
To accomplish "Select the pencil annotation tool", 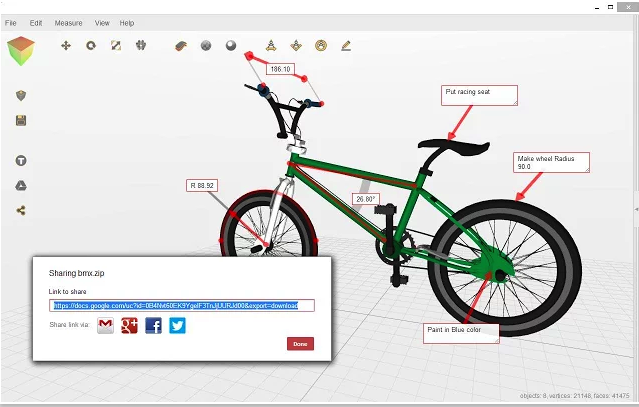I will (346, 46).
